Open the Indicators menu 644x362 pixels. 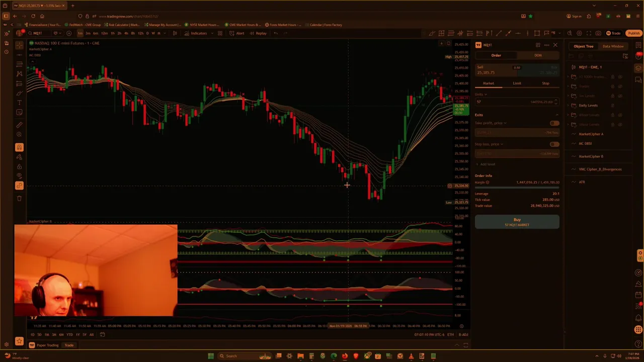[196, 33]
